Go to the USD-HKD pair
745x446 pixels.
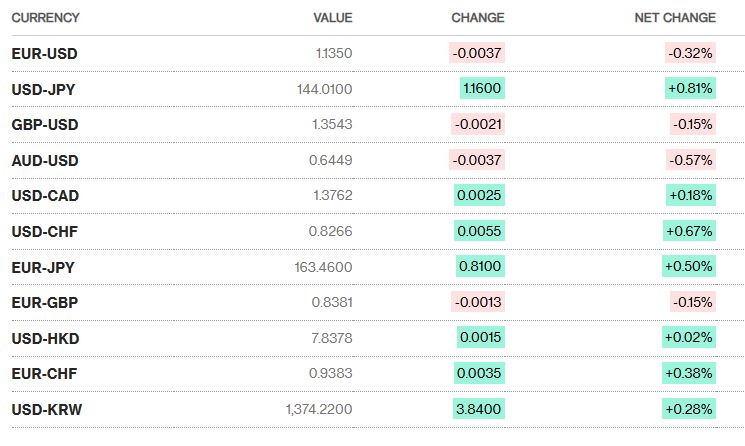(x=45, y=339)
